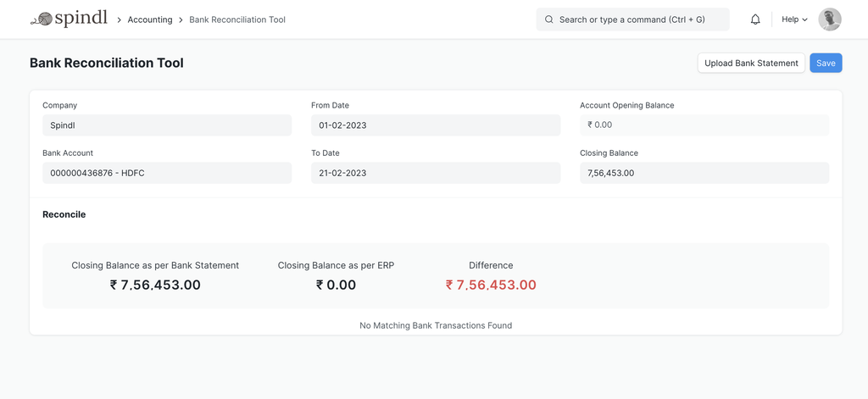Click the red Difference amount

(x=491, y=285)
